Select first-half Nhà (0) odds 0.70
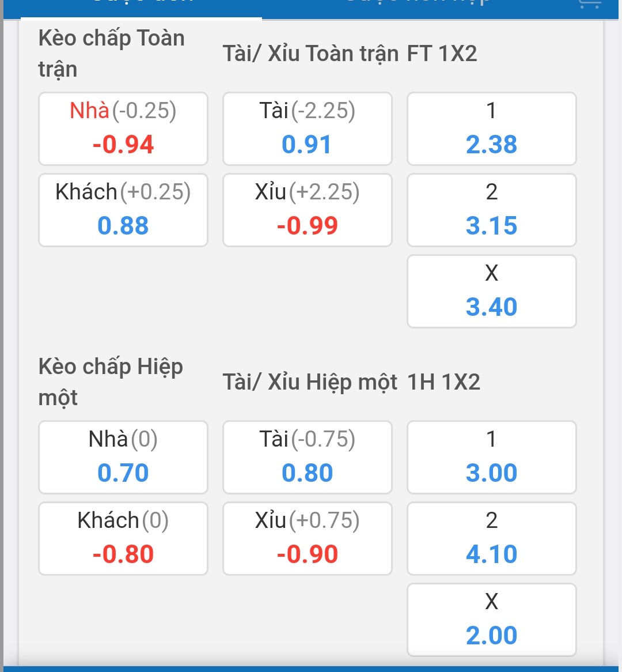 pyautogui.click(x=123, y=457)
